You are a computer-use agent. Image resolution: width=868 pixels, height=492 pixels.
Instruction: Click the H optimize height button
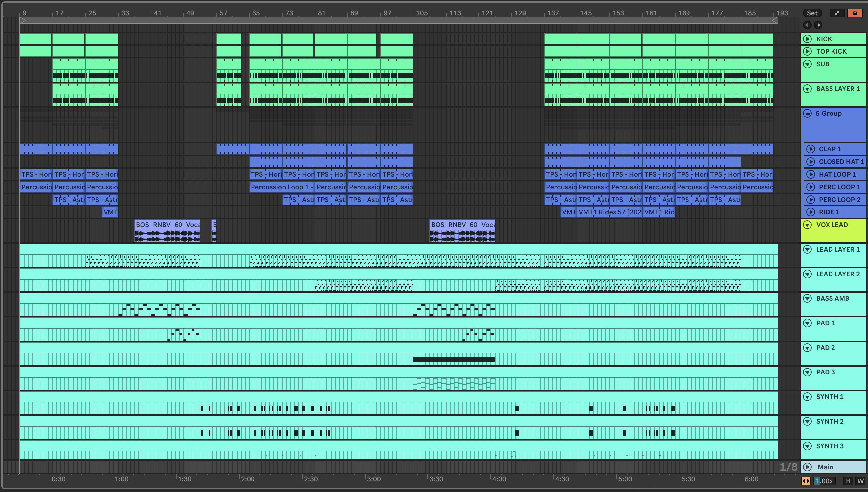[848, 481]
